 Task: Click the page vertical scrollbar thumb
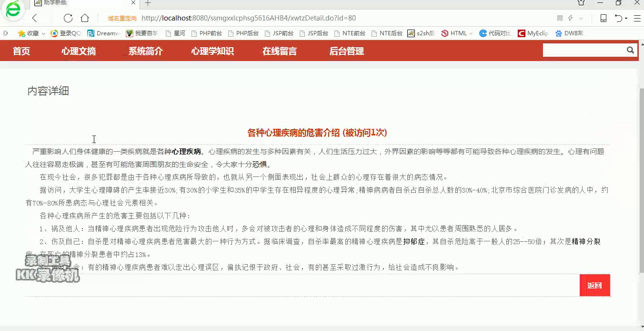[x=641, y=180]
